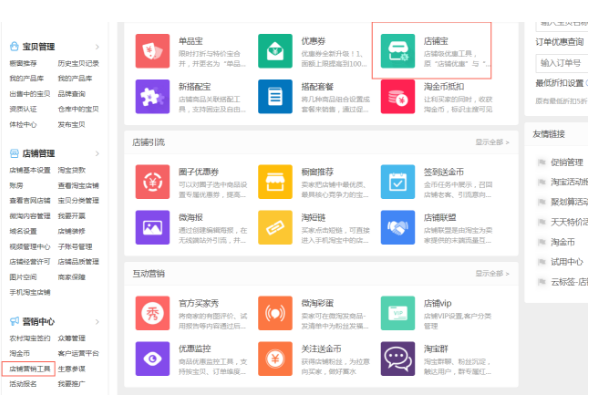Expand the 店铺管理 section chevron
This screenshot has width=595, height=398.
(x=97, y=154)
